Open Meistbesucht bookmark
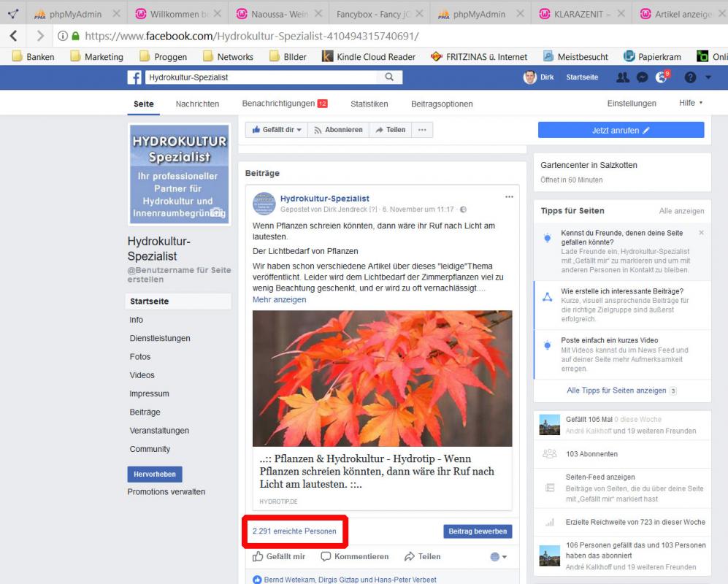728x584 pixels. point(575,57)
